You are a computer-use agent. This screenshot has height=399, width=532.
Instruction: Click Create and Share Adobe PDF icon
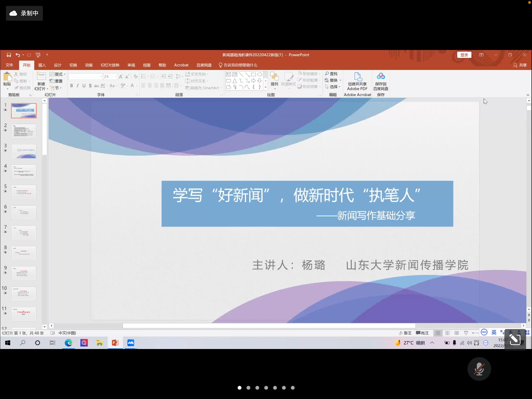tap(358, 77)
